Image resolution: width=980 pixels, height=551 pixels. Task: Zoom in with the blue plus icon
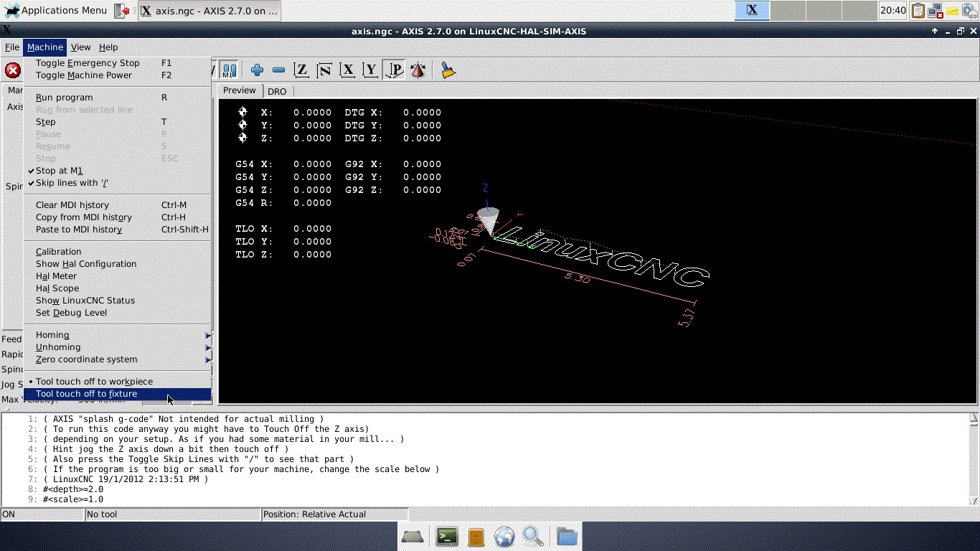[x=257, y=70]
